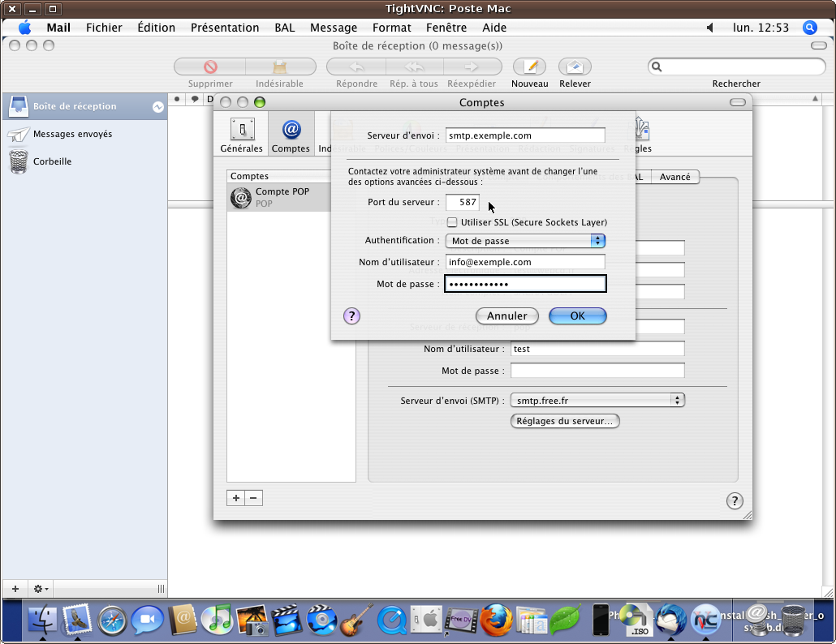Image resolution: width=836 pixels, height=644 pixels.
Task: Launch Firefox from the dock
Action: [496, 620]
